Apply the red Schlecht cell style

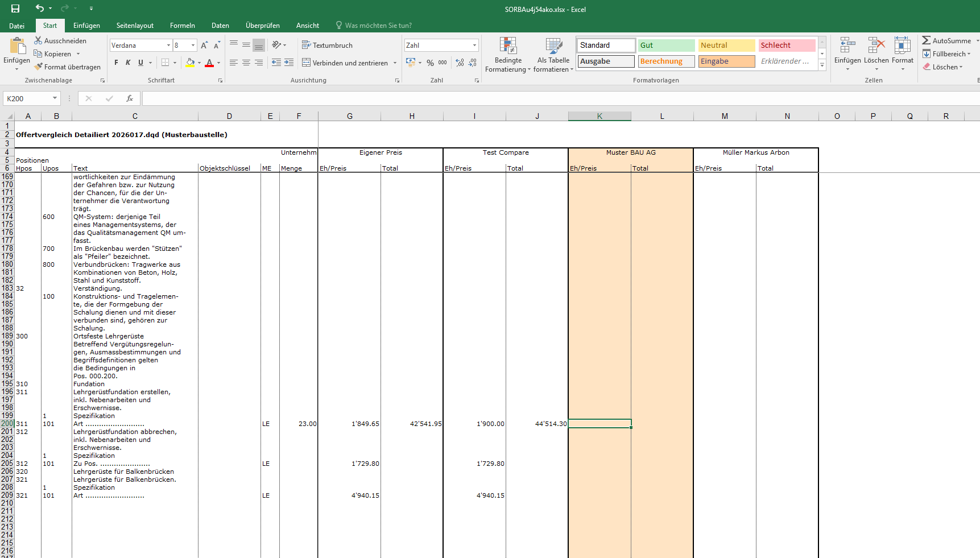[x=787, y=45]
